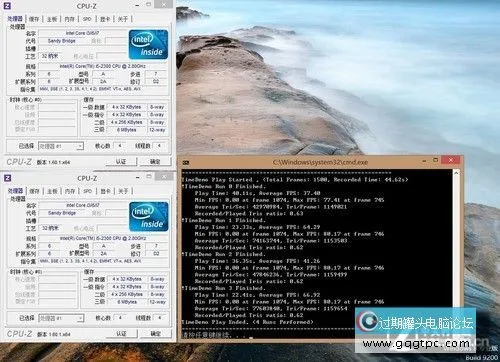
Task: Expand processor selection dropdown in upper CPU-Z window
Action: tap(80, 146)
